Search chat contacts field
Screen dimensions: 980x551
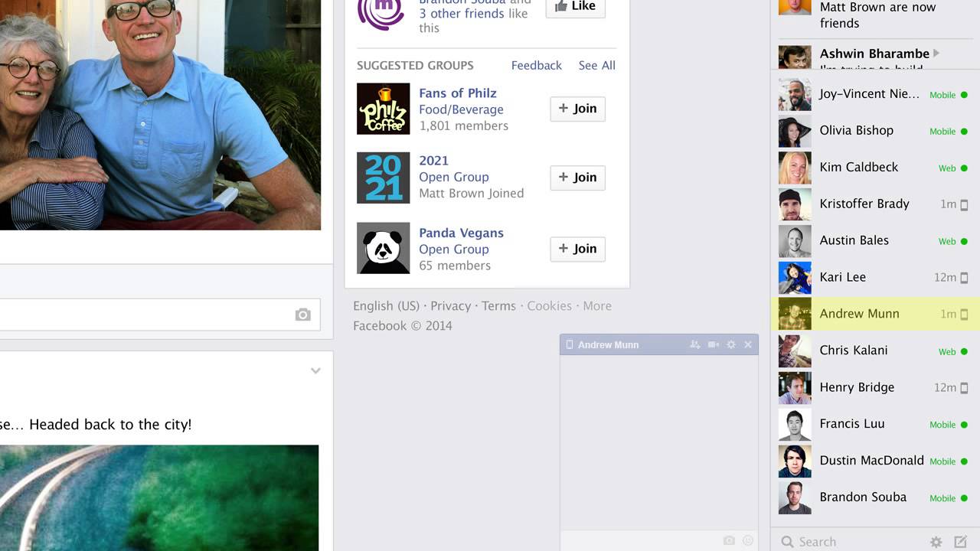(x=850, y=542)
